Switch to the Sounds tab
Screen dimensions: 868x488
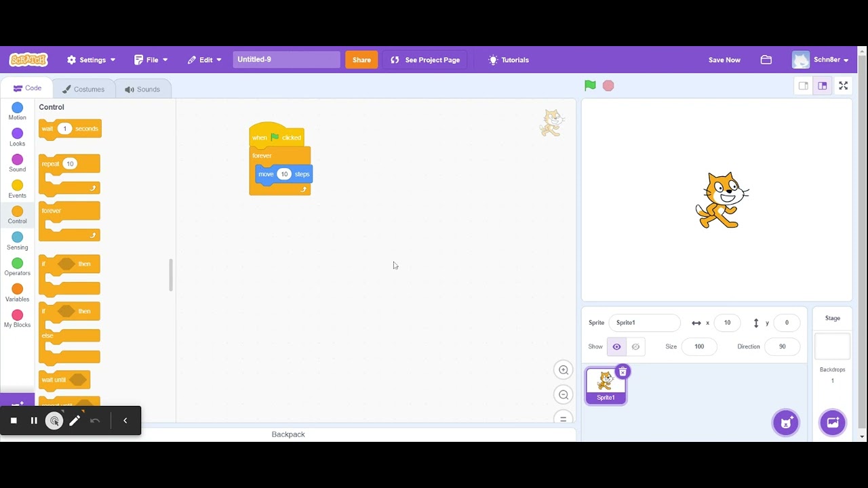pyautogui.click(x=142, y=89)
